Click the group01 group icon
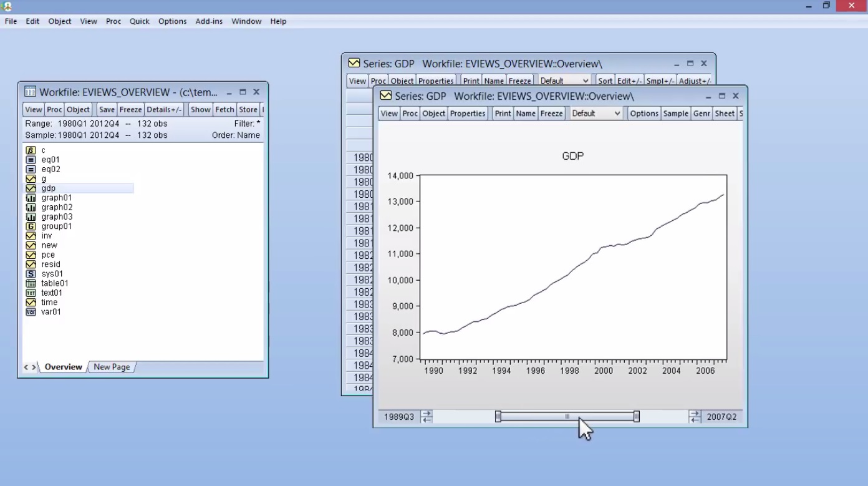 pyautogui.click(x=31, y=226)
